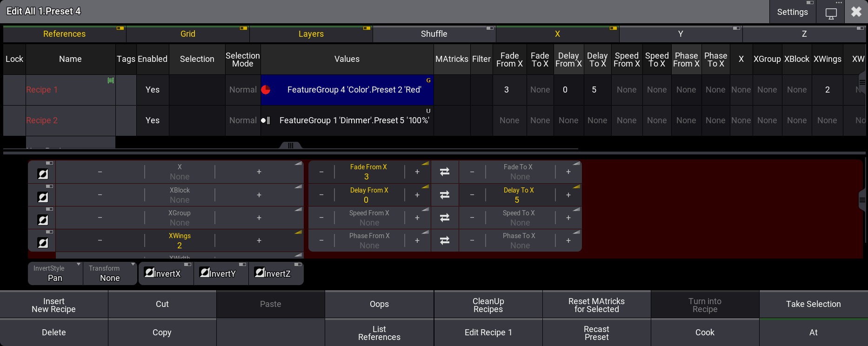Switch to the Shuffle column tab

pos(434,34)
